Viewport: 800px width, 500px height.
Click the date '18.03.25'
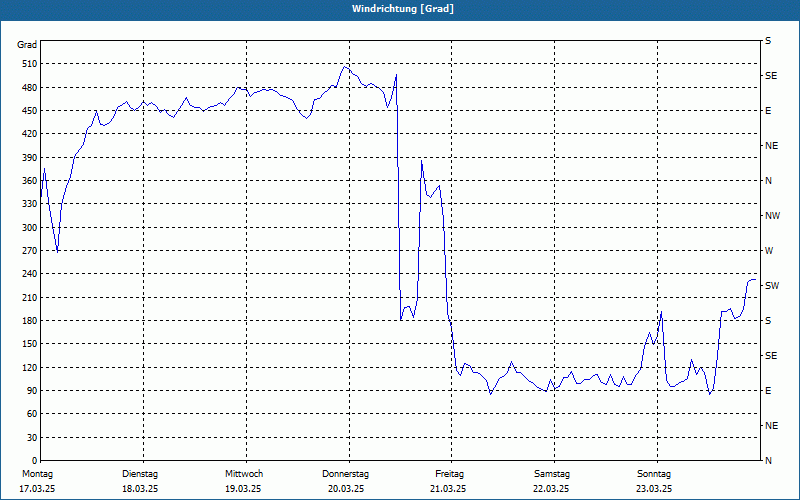tap(140, 489)
